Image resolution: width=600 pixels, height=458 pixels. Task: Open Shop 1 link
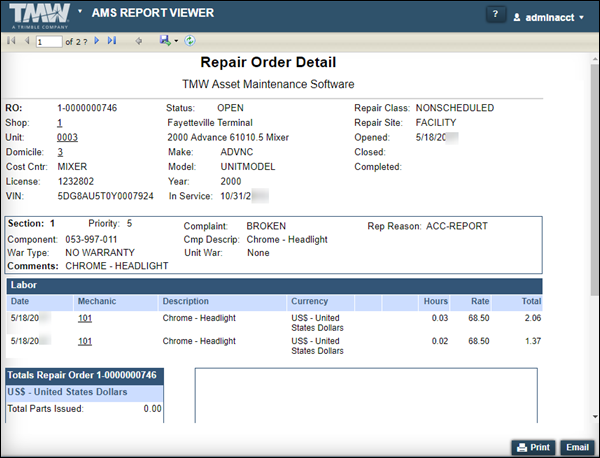coord(60,122)
